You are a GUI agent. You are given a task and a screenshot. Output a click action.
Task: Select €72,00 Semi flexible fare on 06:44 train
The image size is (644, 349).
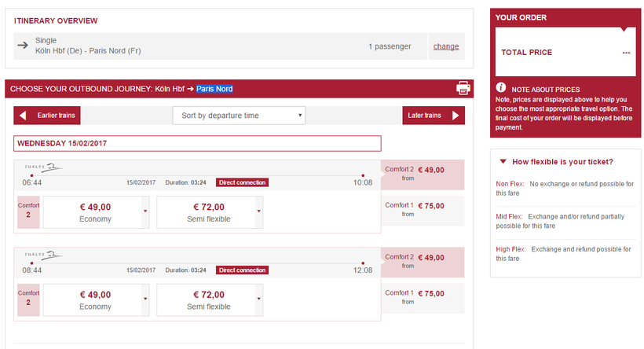pyautogui.click(x=208, y=212)
